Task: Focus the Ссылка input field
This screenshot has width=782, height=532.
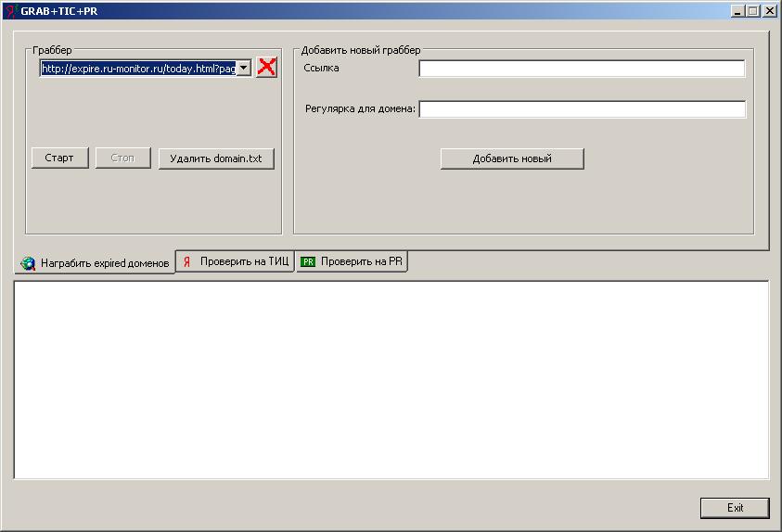Action: [x=582, y=69]
